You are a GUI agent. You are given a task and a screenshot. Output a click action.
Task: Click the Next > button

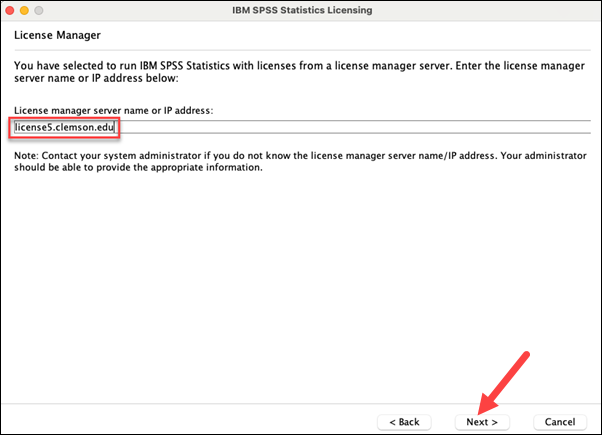[x=482, y=422]
